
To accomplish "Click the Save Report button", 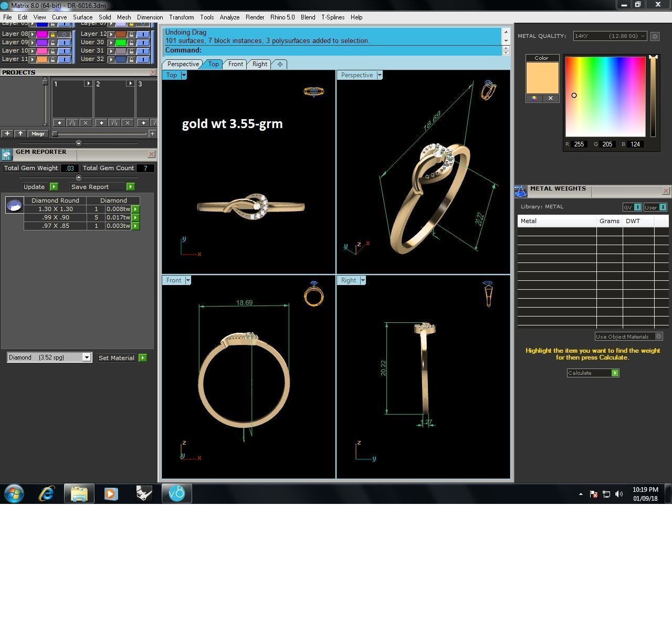I will coord(102,187).
